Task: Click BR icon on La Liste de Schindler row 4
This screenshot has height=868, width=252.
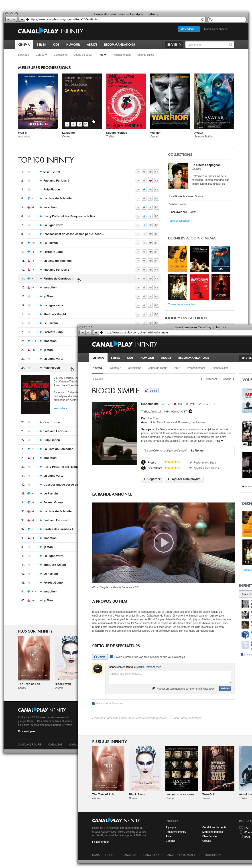Action: pyautogui.click(x=157, y=198)
